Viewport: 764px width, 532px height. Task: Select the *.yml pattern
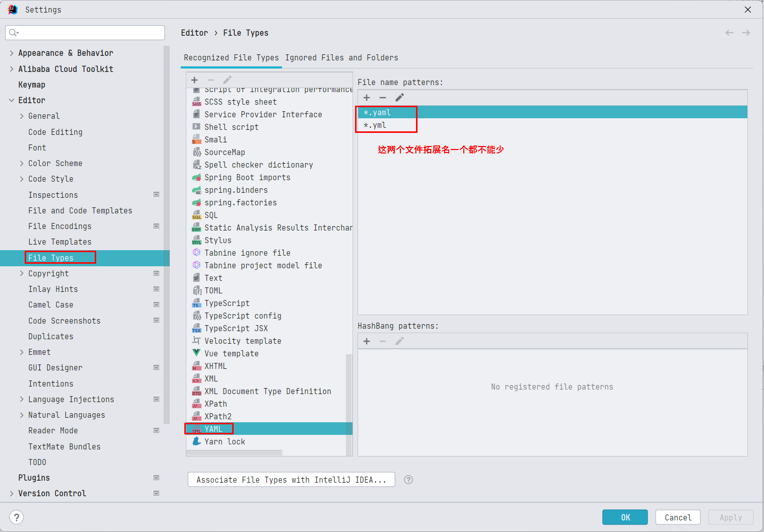552,125
